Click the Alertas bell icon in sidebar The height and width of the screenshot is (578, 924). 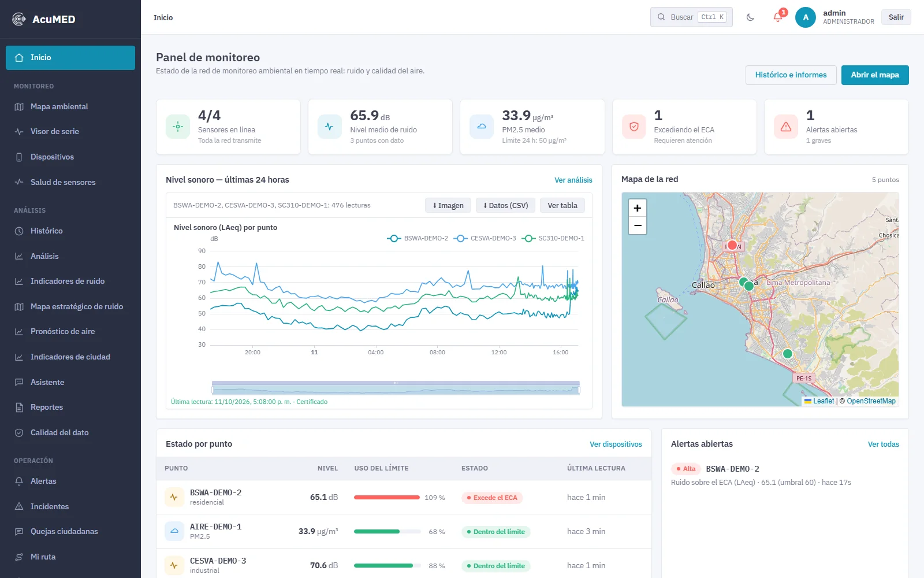pyautogui.click(x=19, y=481)
